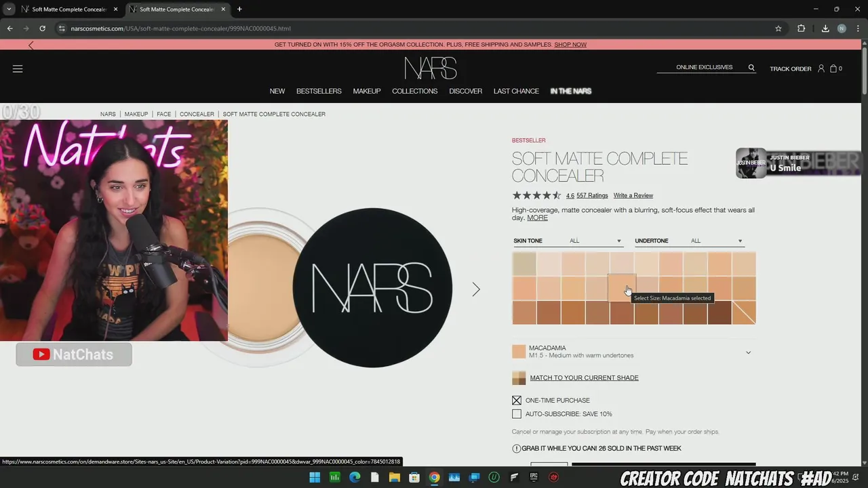Open File Explorer from taskbar
Image resolution: width=868 pixels, height=488 pixels.
[x=394, y=477]
